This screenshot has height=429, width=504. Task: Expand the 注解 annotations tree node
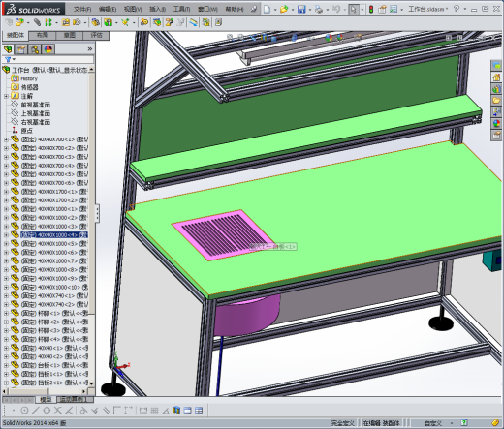(x=6, y=96)
